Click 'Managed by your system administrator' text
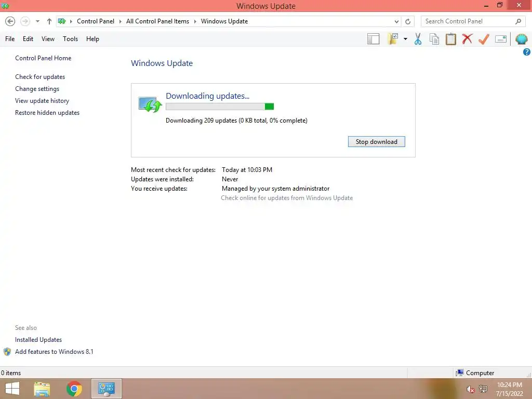 pos(275,188)
